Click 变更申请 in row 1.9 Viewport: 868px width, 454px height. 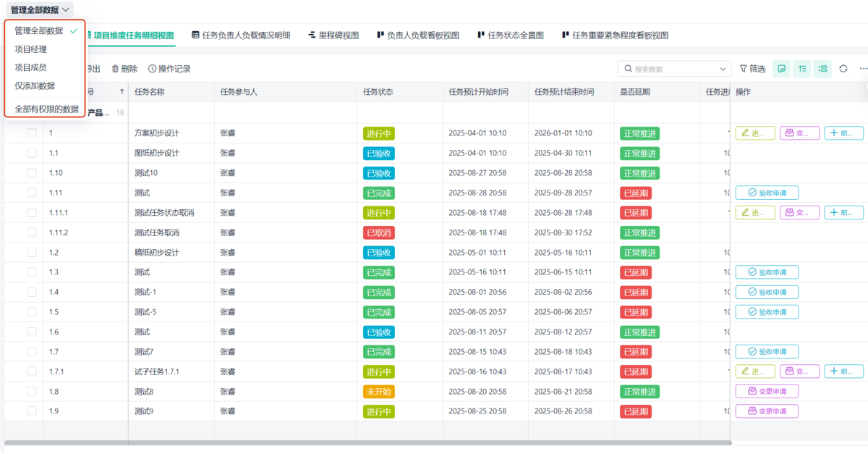tap(767, 411)
